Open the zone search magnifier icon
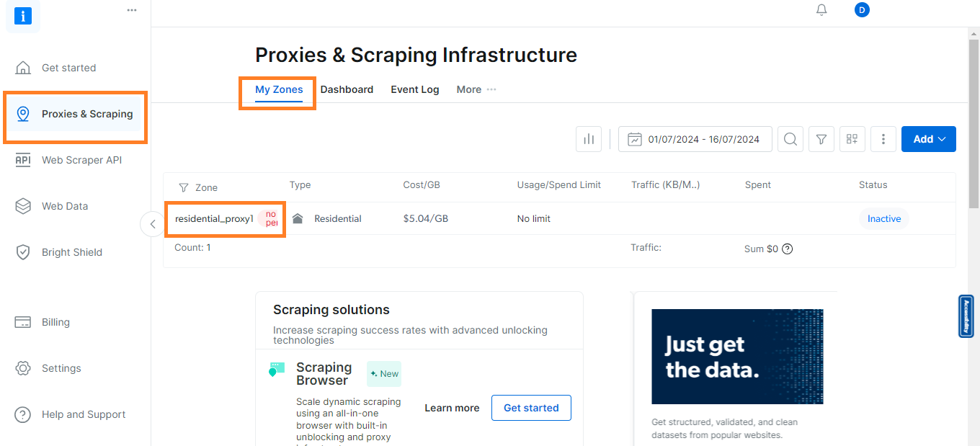 tap(790, 139)
